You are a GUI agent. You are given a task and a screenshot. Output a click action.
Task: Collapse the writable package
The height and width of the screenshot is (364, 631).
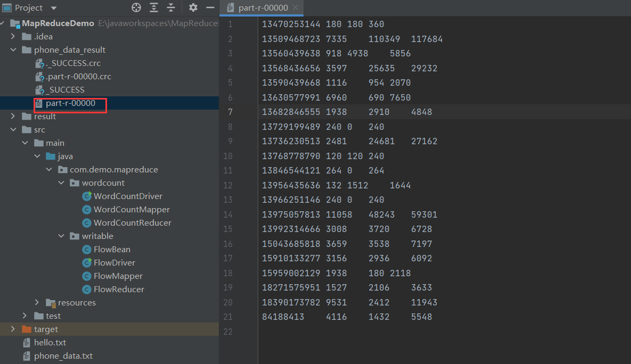tap(61, 236)
